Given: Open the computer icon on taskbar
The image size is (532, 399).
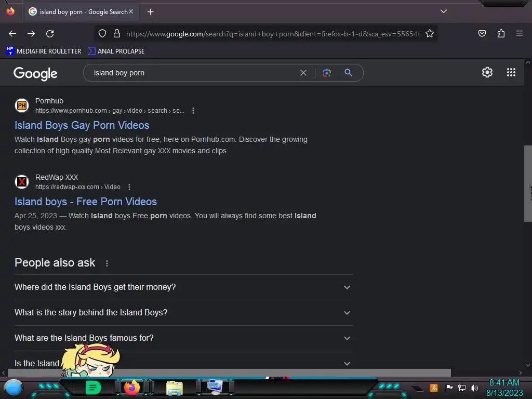Looking at the screenshot, I should pyautogui.click(x=215, y=388).
